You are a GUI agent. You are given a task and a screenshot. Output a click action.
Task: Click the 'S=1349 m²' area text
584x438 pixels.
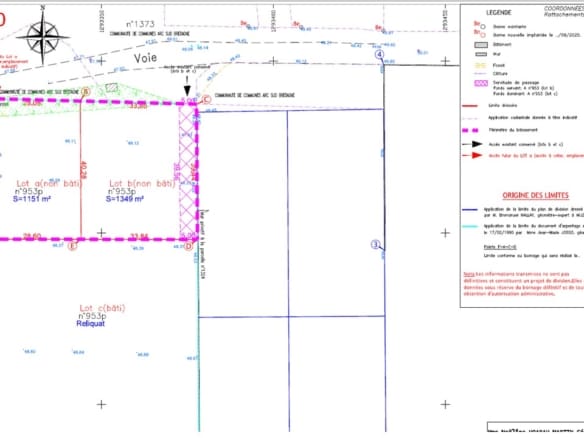point(125,199)
